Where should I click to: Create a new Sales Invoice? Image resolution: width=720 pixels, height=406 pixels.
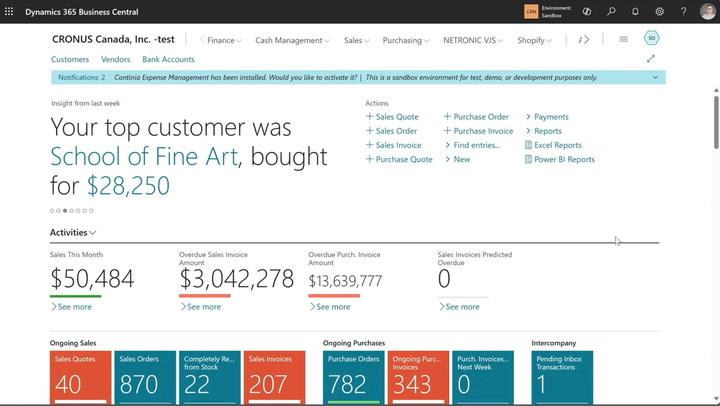(x=394, y=145)
